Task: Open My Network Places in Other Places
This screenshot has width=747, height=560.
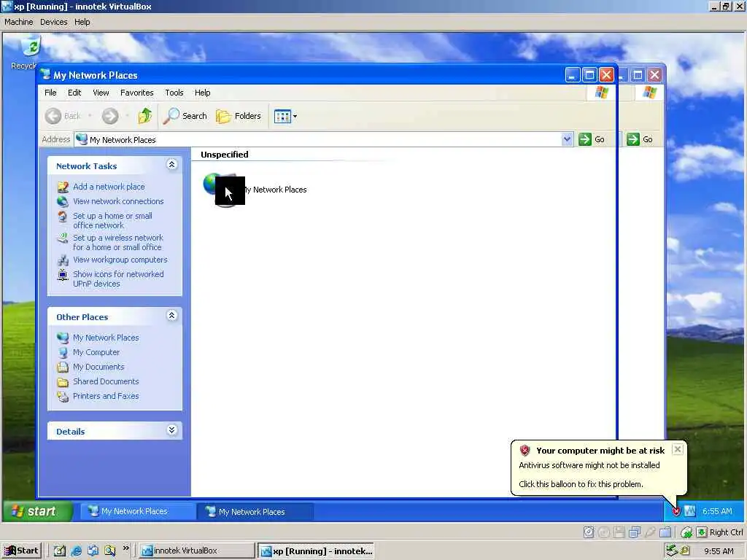Action: coord(106,338)
